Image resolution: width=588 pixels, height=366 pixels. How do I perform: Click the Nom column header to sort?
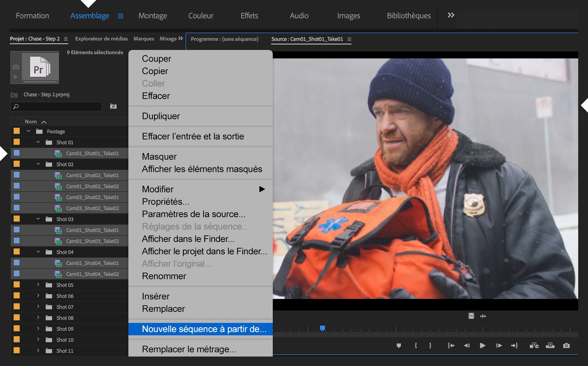31,121
